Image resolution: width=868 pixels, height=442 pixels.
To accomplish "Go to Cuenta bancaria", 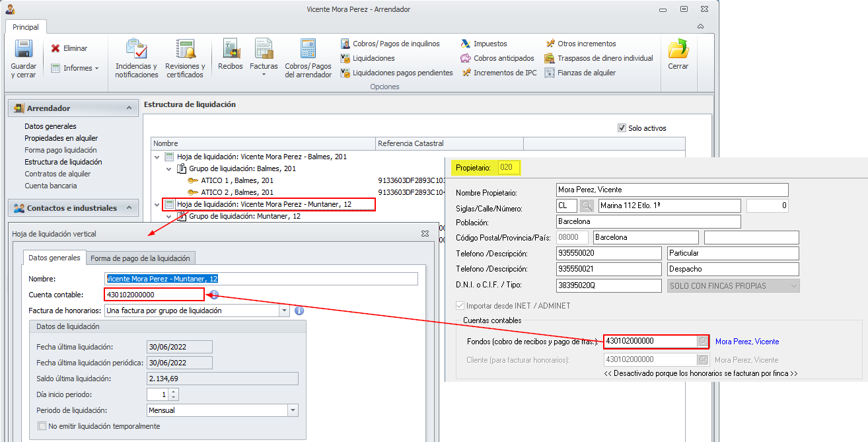I will click(51, 186).
